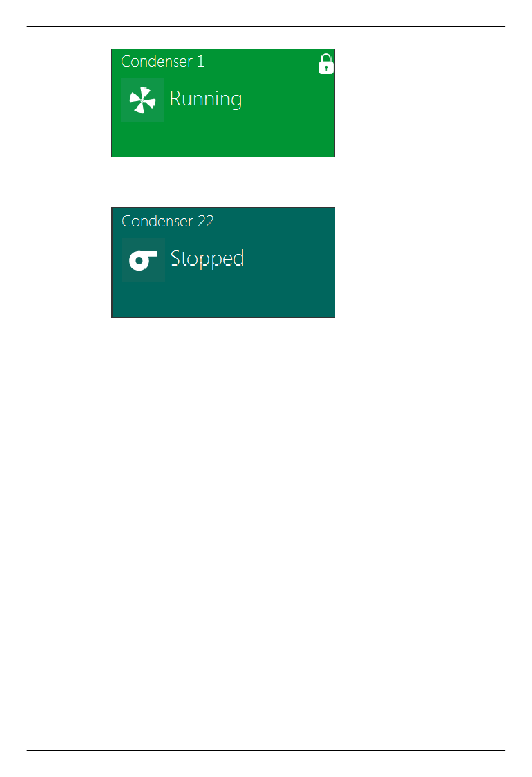The height and width of the screenshot is (777, 532).
Task: Click the spinning fan icon beside Running
Action: [x=142, y=101]
